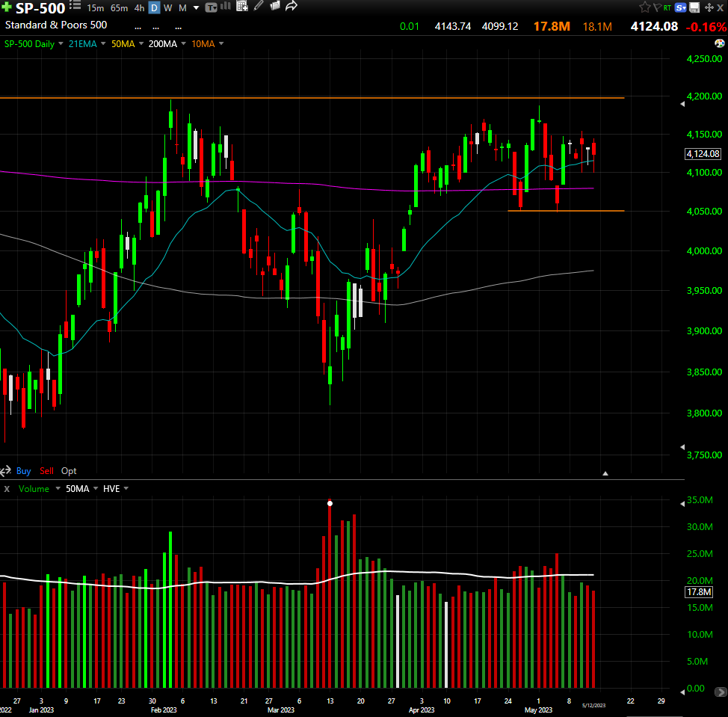The image size is (728, 717).
Task: Click the third ellipsis after company name
Action: [179, 28]
